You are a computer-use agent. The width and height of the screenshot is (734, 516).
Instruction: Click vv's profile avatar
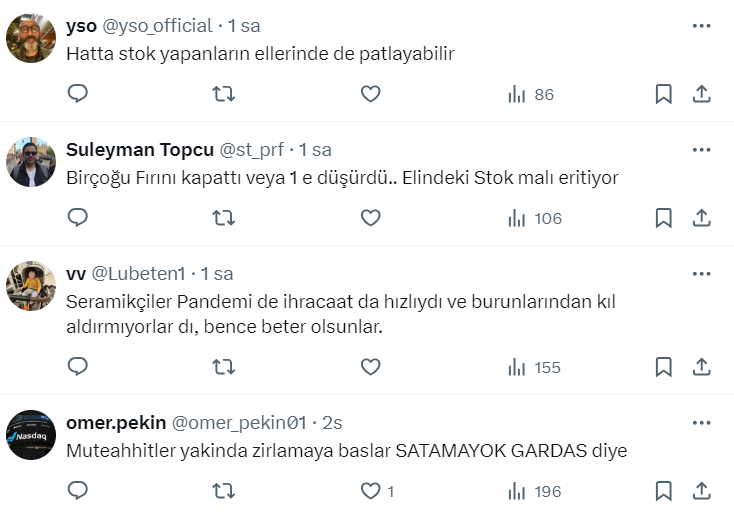[x=31, y=286]
